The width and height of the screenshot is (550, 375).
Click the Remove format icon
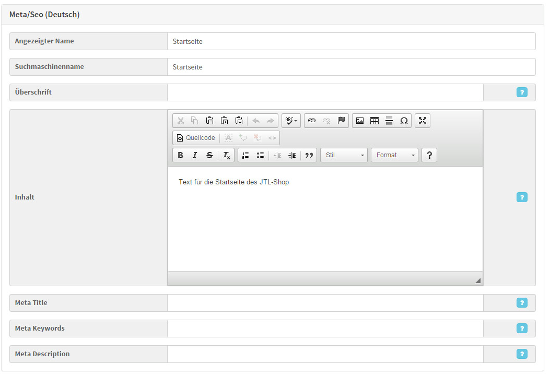[227, 155]
